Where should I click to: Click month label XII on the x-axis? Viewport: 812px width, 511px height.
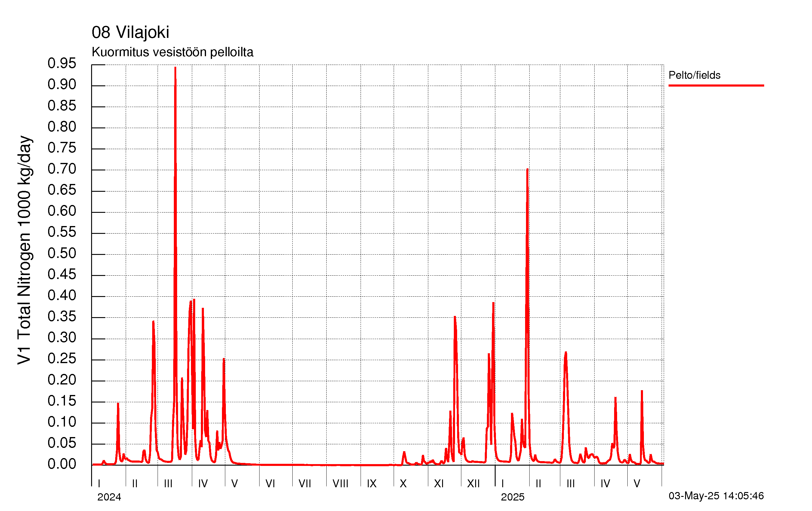pyautogui.click(x=473, y=484)
